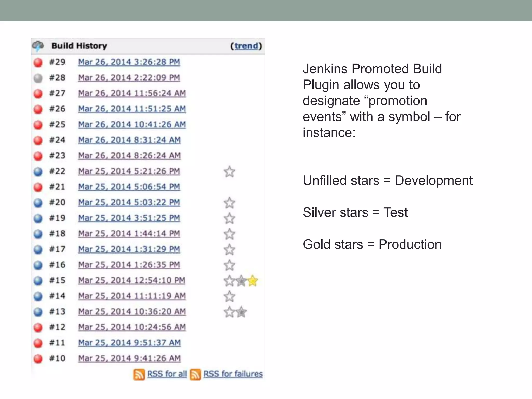This screenshot has width=532, height=399.
Task: Click the RSS for failures feed icon
Action: 195,375
